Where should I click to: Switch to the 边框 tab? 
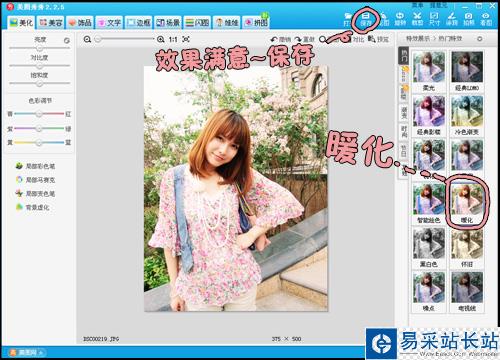[139, 22]
